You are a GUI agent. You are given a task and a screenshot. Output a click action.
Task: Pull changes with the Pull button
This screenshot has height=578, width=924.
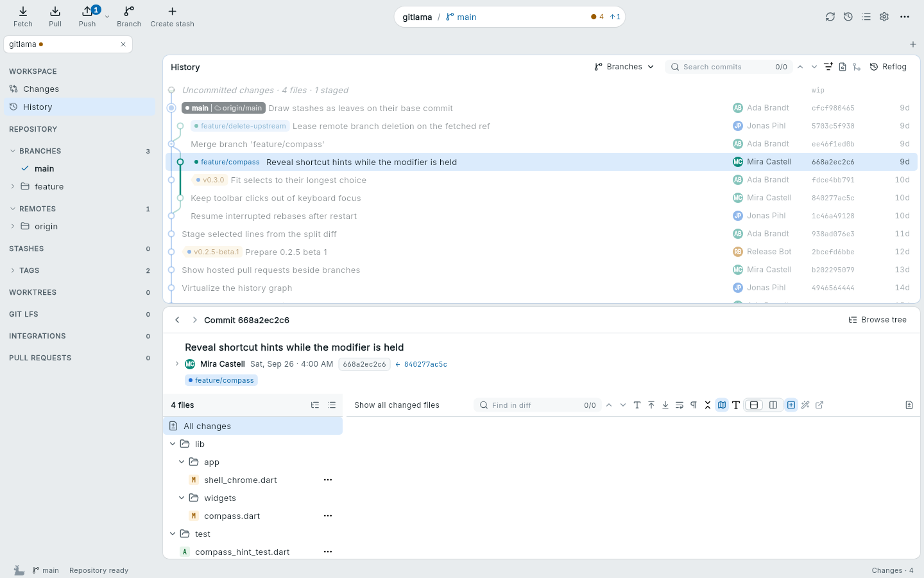pyautogui.click(x=55, y=17)
